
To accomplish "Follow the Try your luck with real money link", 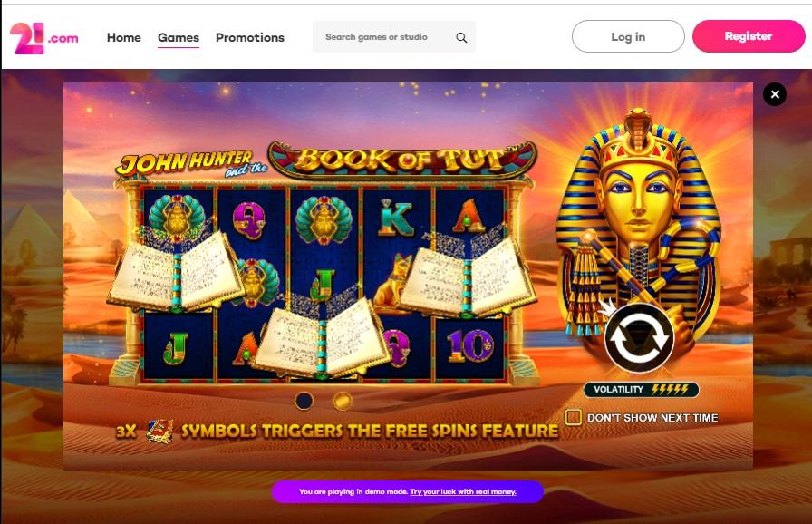I will tap(463, 491).
